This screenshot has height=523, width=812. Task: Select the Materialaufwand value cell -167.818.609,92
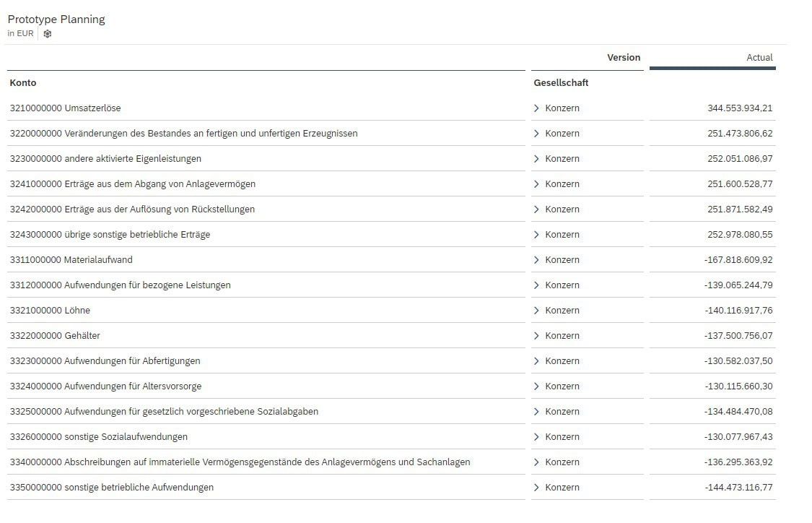[x=738, y=260]
